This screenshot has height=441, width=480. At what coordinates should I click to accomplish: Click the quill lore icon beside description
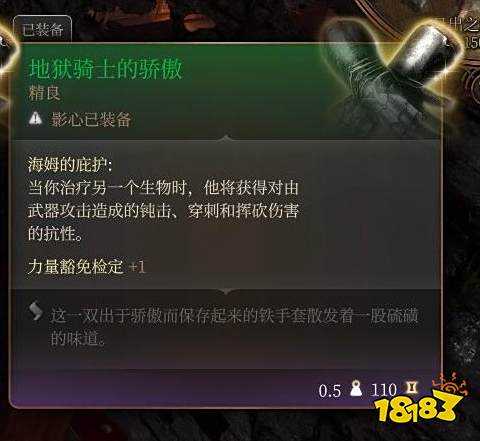tap(36, 311)
